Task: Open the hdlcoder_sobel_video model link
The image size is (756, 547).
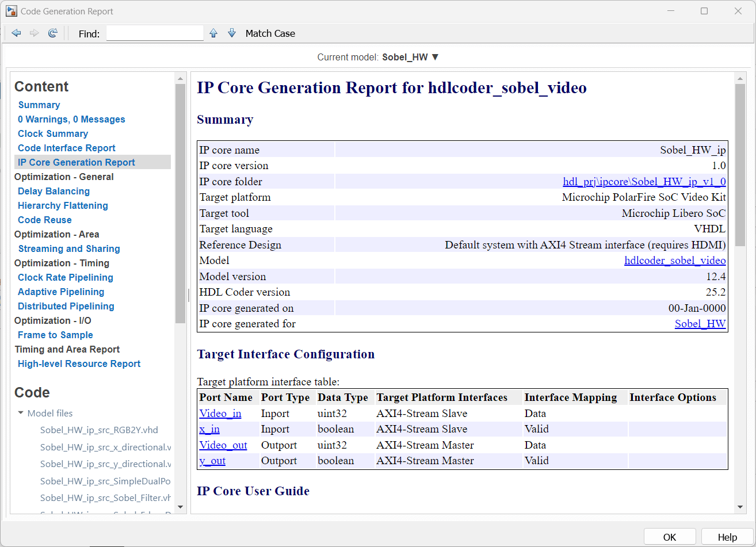Action: click(675, 261)
